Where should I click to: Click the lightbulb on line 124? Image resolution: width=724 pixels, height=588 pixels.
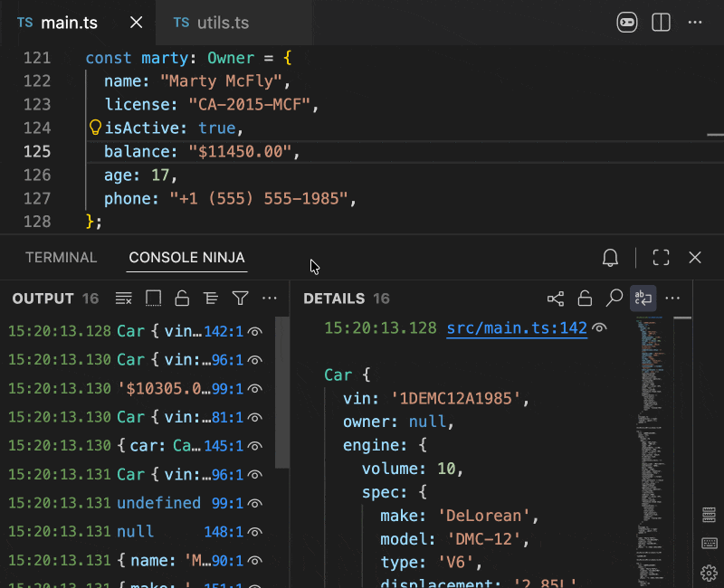coord(94,128)
